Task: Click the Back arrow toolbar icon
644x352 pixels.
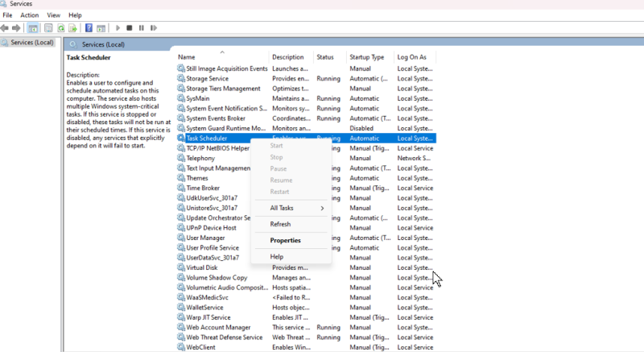Action: (5, 28)
